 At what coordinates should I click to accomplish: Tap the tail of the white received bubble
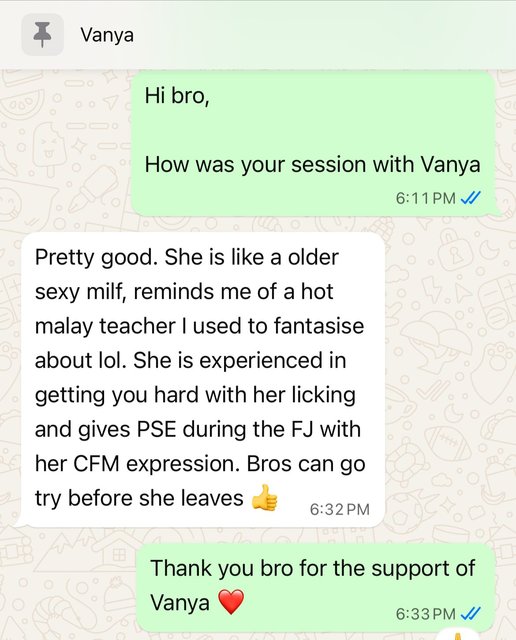click(20, 522)
